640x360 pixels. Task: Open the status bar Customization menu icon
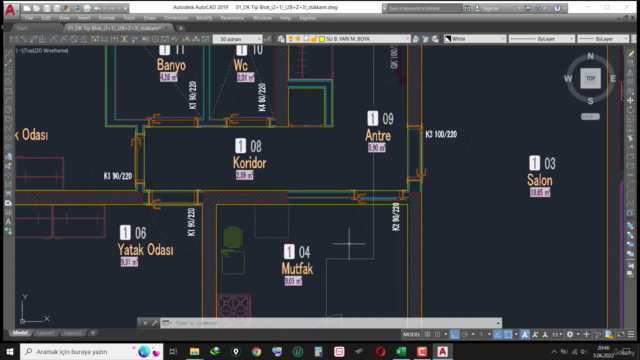coord(631,334)
